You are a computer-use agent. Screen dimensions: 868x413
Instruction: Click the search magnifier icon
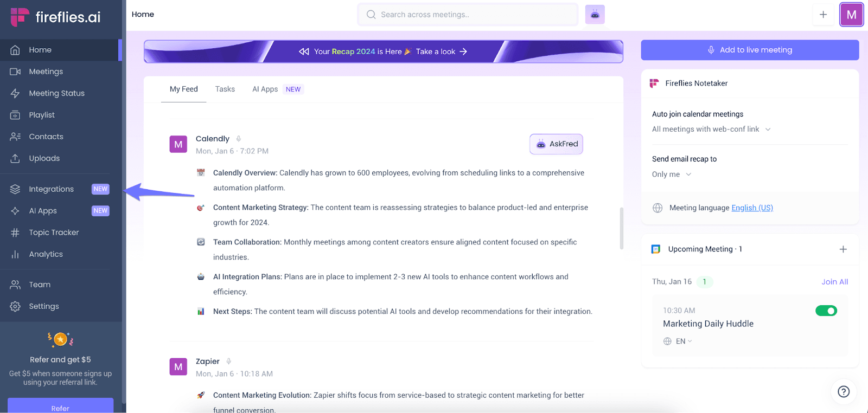[x=371, y=15]
